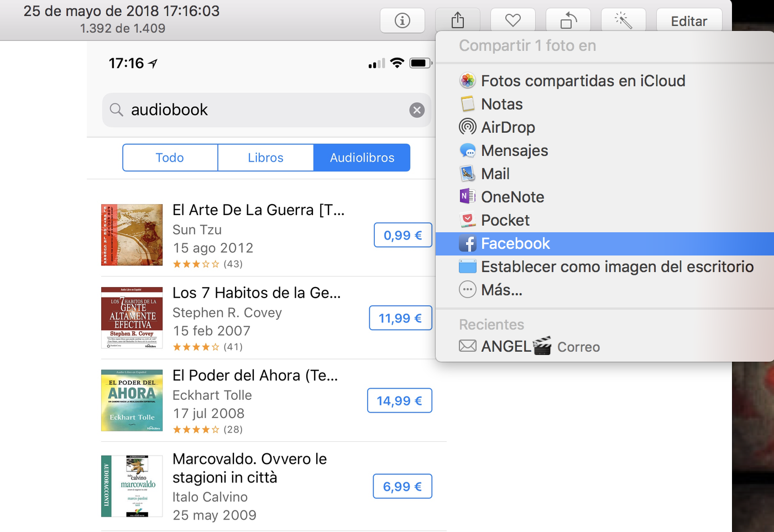Choose Establecer como imagen del escritorio

pyautogui.click(x=605, y=267)
